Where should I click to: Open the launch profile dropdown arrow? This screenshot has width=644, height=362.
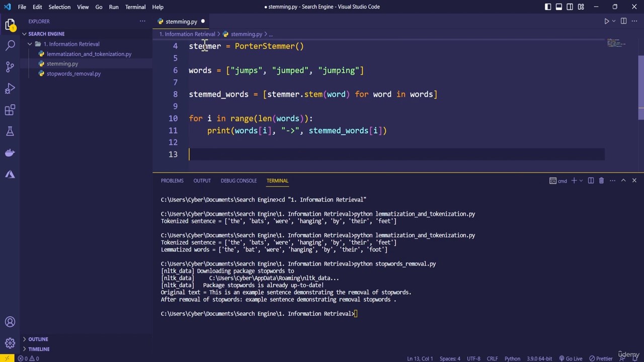point(581,180)
